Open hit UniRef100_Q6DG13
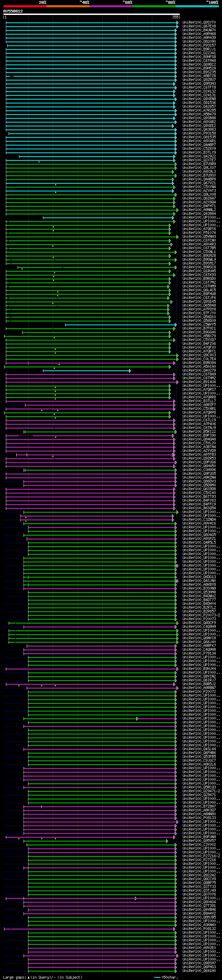This screenshot has height=980, width=222. click(x=199, y=577)
